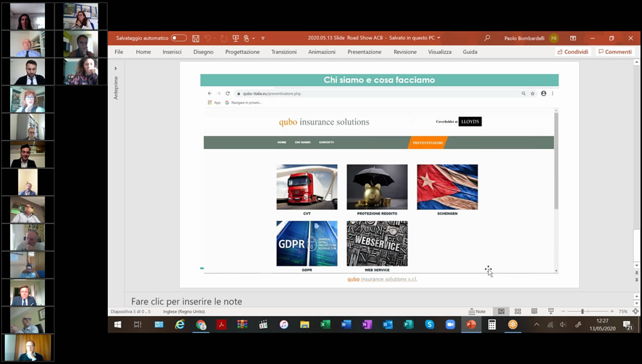The width and height of the screenshot is (642, 364).
Task: Open the touch mode dropdown arrow
Action: coord(254,38)
